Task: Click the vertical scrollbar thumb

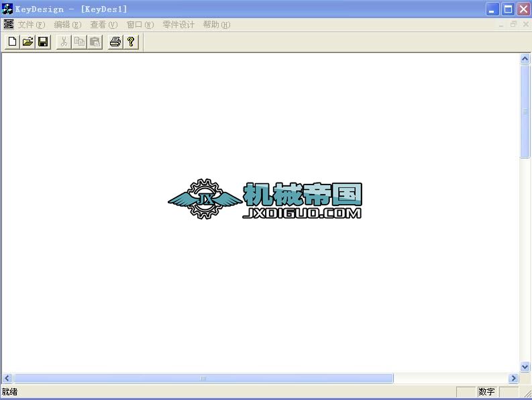Action: (525, 111)
